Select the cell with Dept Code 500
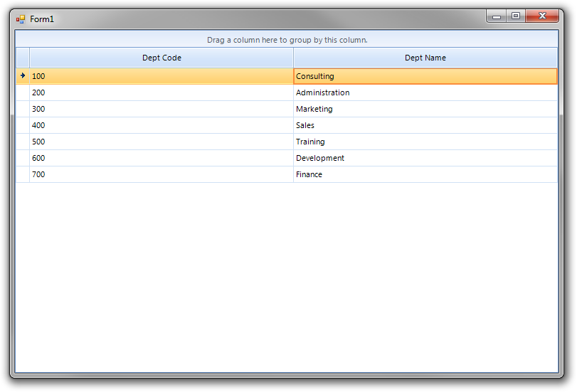Viewport: 577px width, 392px height. 162,142
